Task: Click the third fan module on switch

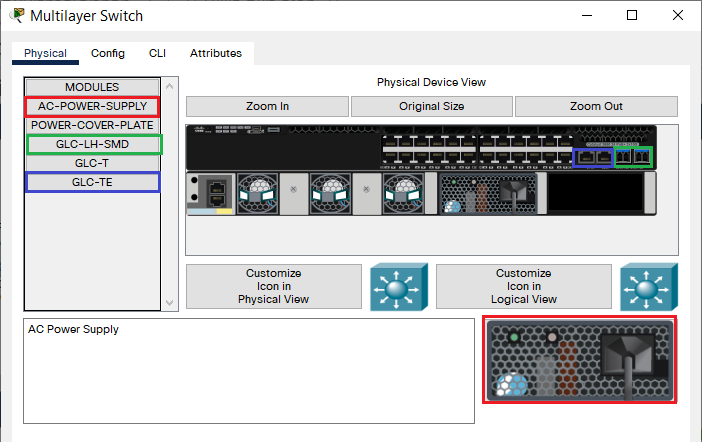Action: click(404, 194)
